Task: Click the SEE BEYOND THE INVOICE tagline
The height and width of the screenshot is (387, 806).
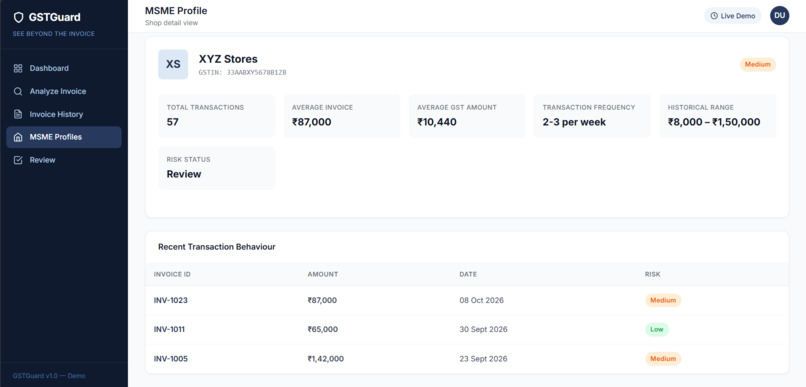Action: (x=54, y=34)
